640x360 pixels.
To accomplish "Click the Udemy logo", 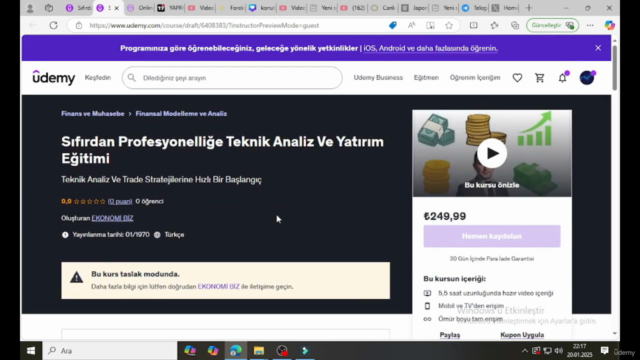I will click(54, 78).
